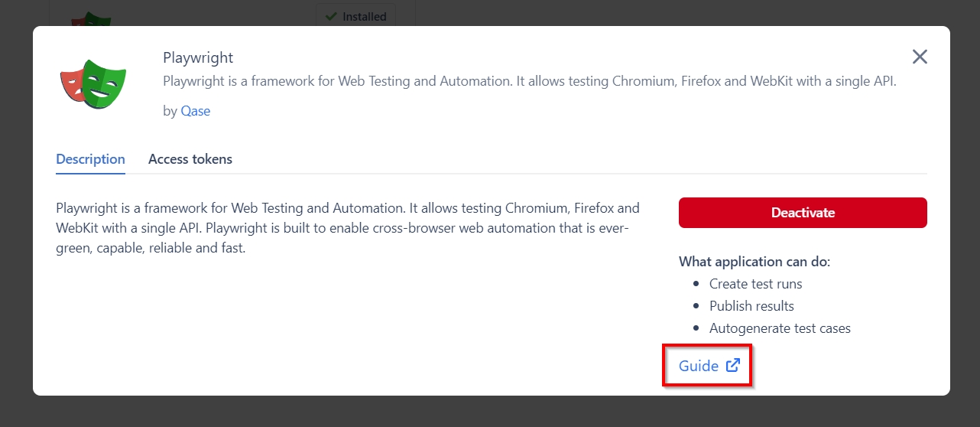Click the description paragraph mentioning cross-browser automation

coord(348,228)
